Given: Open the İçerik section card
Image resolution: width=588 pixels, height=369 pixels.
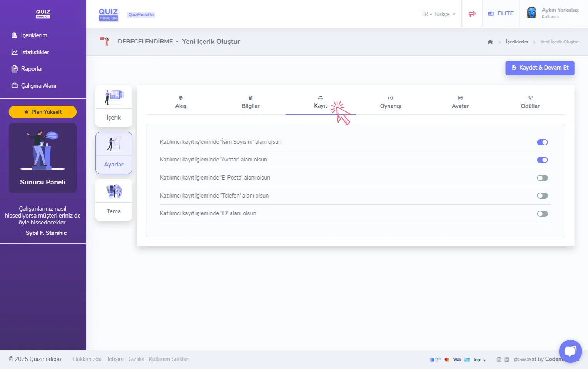Looking at the screenshot, I should [114, 106].
